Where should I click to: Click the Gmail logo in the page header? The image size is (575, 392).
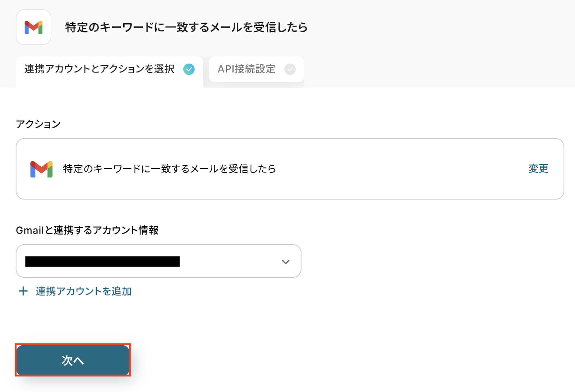[x=33, y=27]
